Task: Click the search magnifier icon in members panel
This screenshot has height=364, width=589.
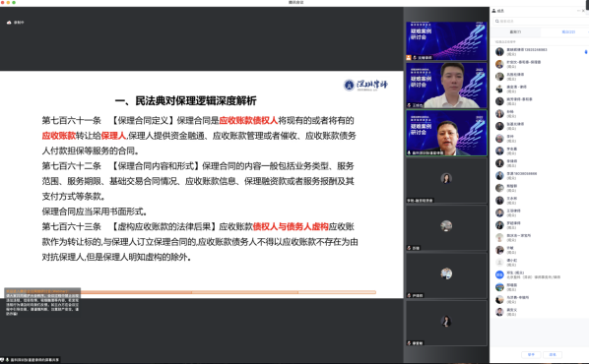Action: click(x=497, y=22)
